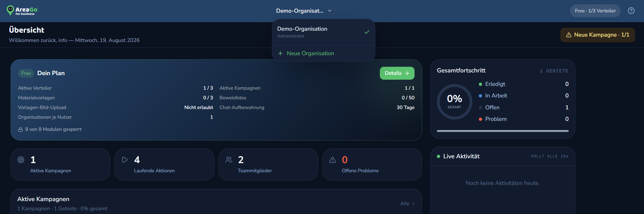Click the people icon on Teammitglieder card
644x214 pixels.
229,160
